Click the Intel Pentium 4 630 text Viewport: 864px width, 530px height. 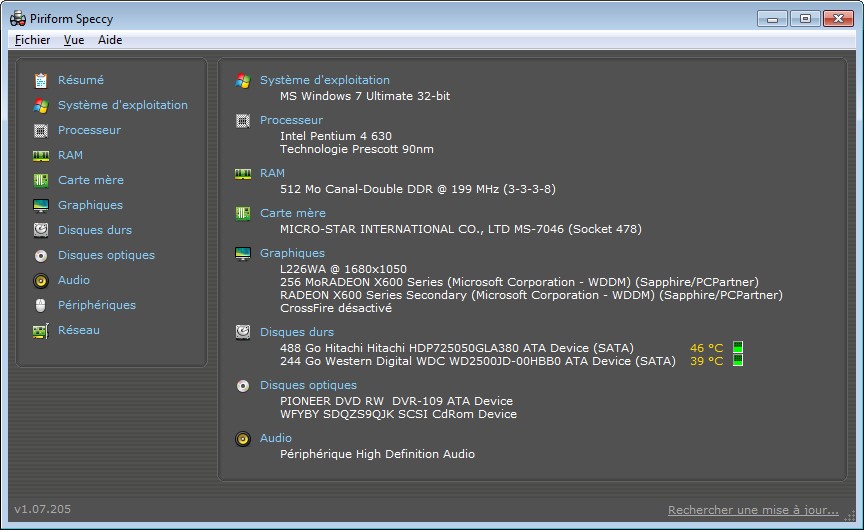point(336,136)
